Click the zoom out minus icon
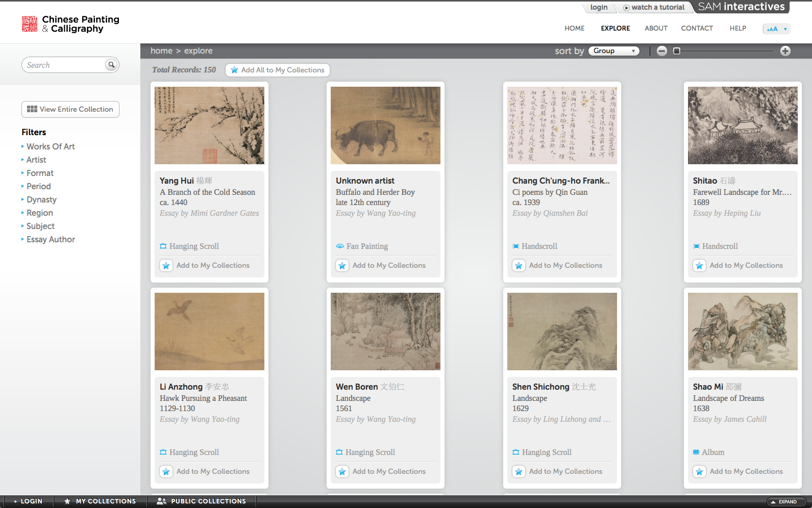This screenshot has width=812, height=508. 661,51
